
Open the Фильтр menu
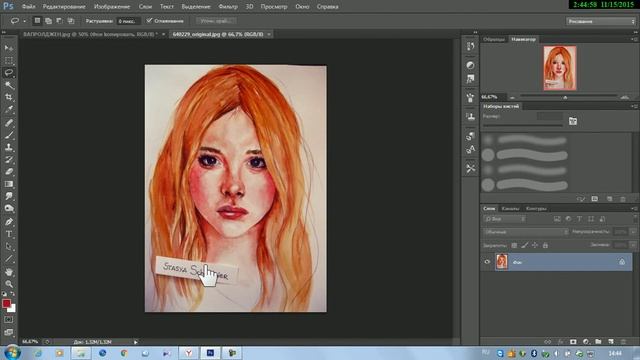pos(228,7)
